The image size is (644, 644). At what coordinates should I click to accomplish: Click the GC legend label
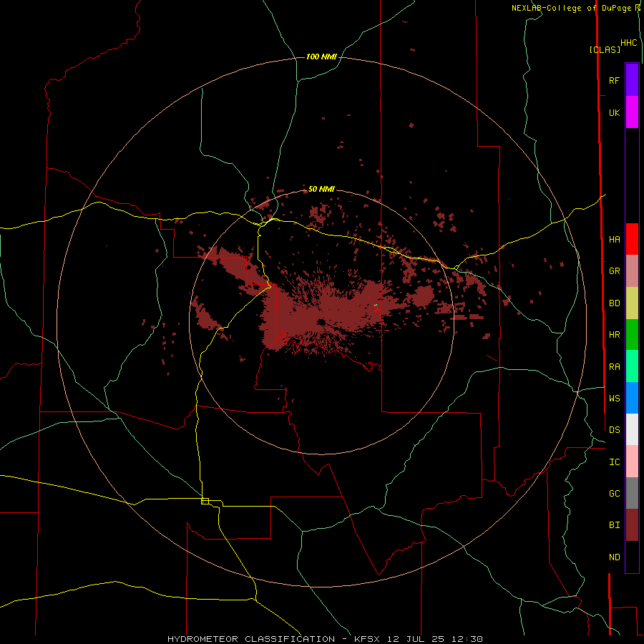[614, 493]
